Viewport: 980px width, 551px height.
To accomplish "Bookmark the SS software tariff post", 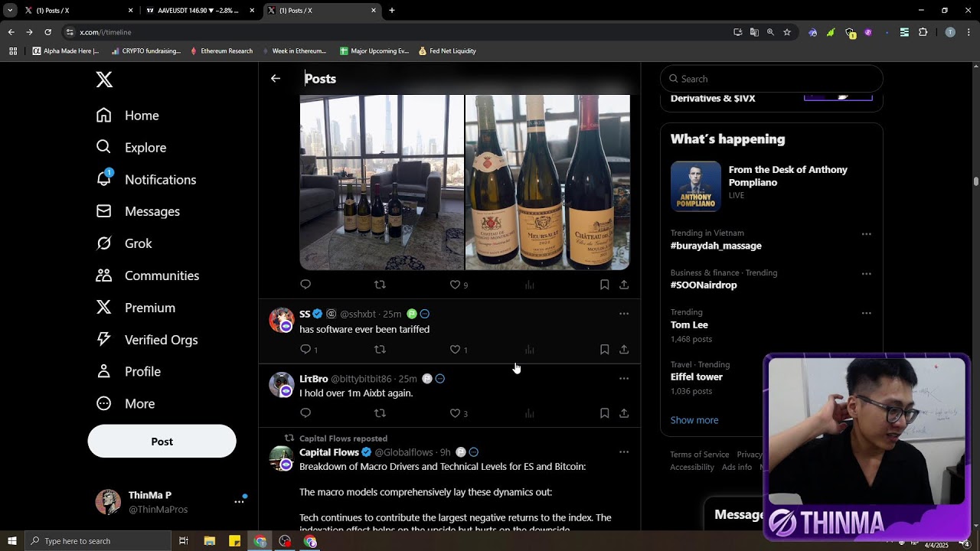I will [x=604, y=350].
